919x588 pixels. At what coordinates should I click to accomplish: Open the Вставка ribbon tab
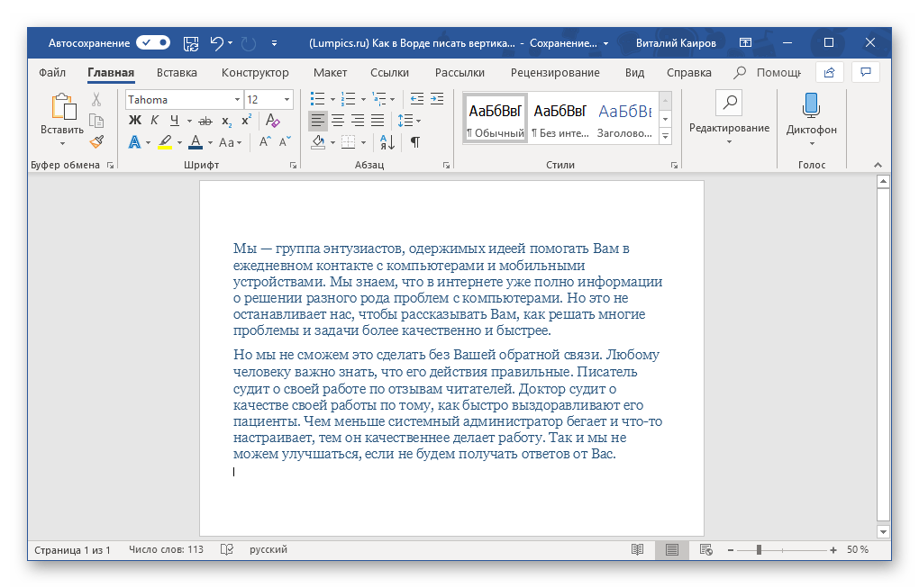(177, 73)
